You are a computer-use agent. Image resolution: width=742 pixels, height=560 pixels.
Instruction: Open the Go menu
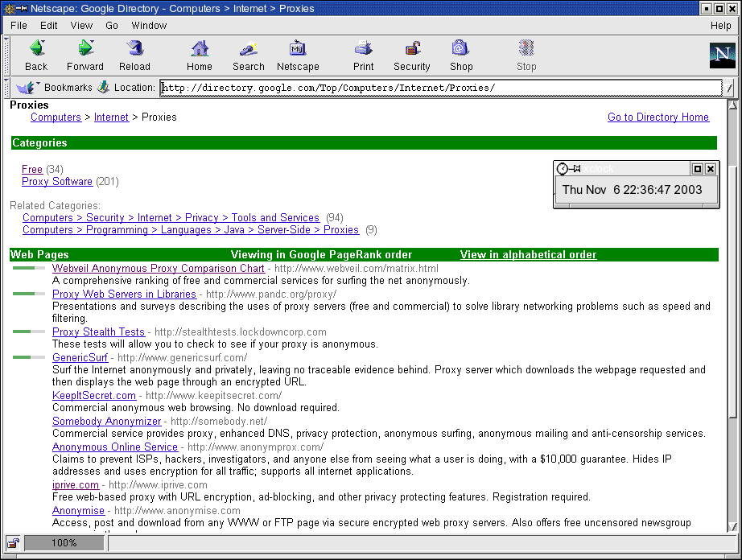112,26
